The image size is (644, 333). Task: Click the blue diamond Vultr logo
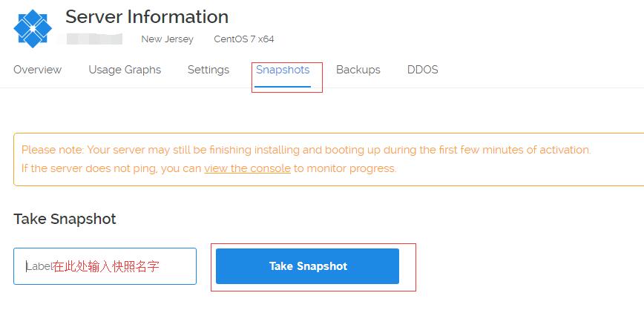click(x=33, y=28)
